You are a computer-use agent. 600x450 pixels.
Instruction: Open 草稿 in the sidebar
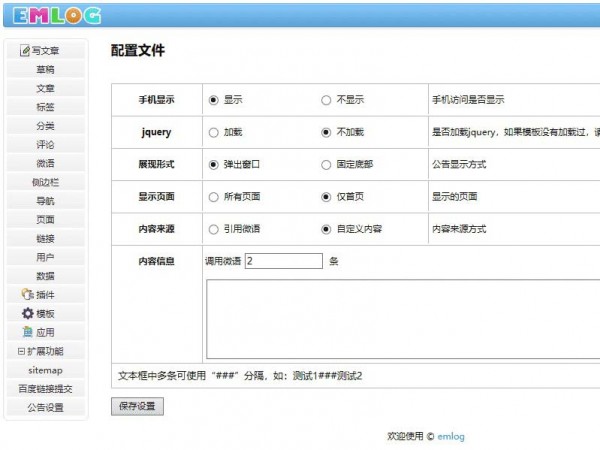point(46,70)
